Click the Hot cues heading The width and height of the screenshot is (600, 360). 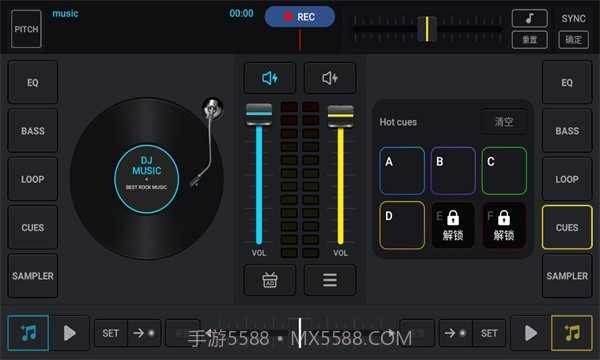(x=398, y=122)
